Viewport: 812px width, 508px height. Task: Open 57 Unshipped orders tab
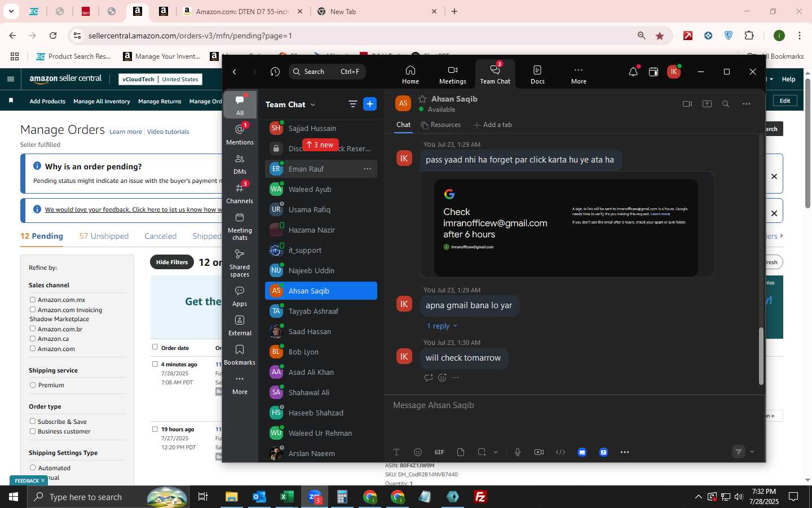(104, 236)
